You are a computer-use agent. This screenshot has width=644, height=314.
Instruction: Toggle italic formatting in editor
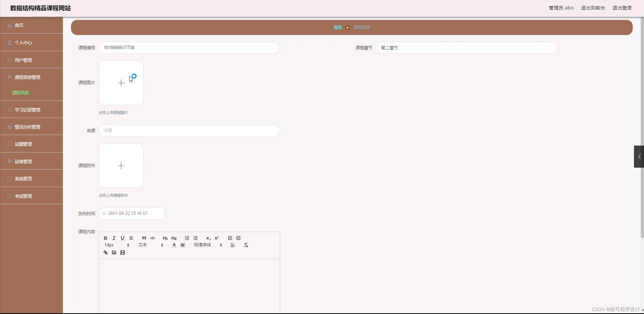[x=114, y=238]
